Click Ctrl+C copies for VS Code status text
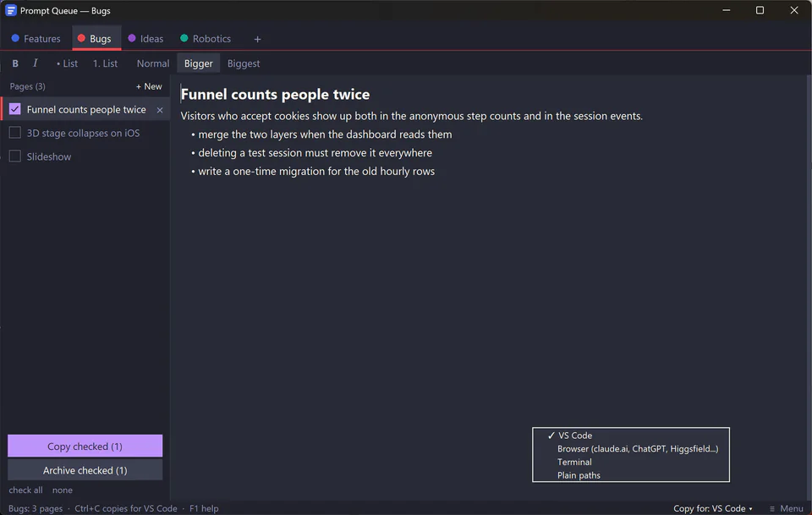This screenshot has width=812, height=515. 126,508
